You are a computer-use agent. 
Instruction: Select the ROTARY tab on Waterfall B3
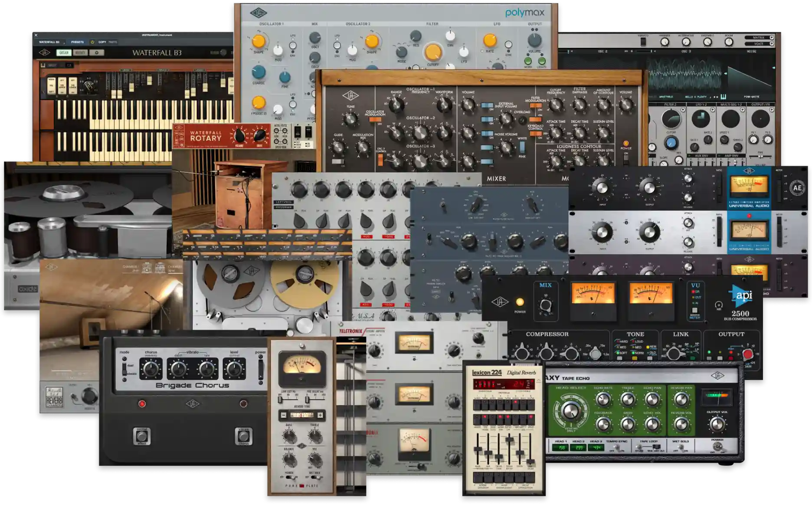(81, 52)
